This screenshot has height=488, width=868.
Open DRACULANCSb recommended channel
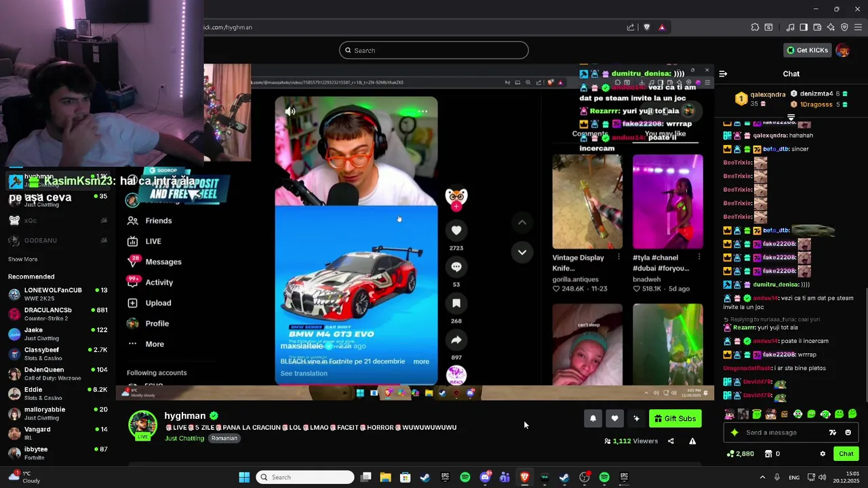click(58, 314)
